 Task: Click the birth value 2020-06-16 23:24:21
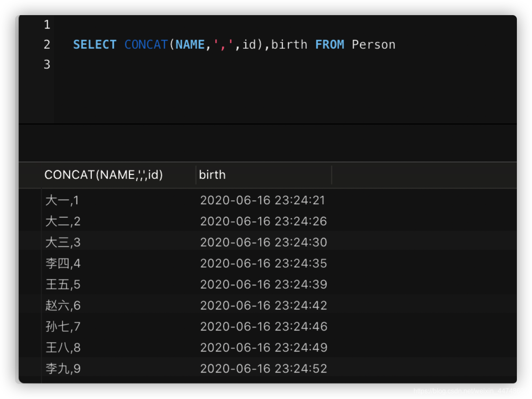263,200
